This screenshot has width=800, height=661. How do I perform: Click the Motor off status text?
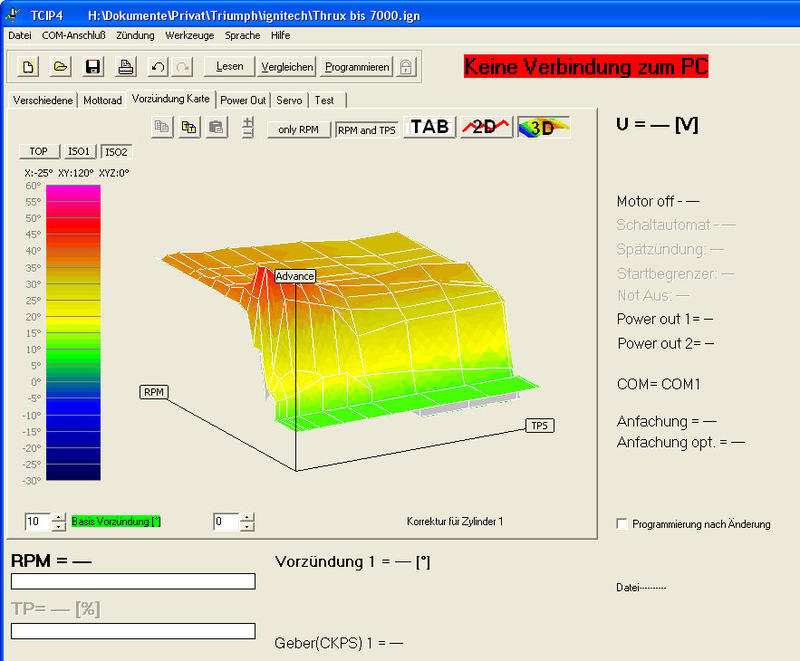click(658, 201)
